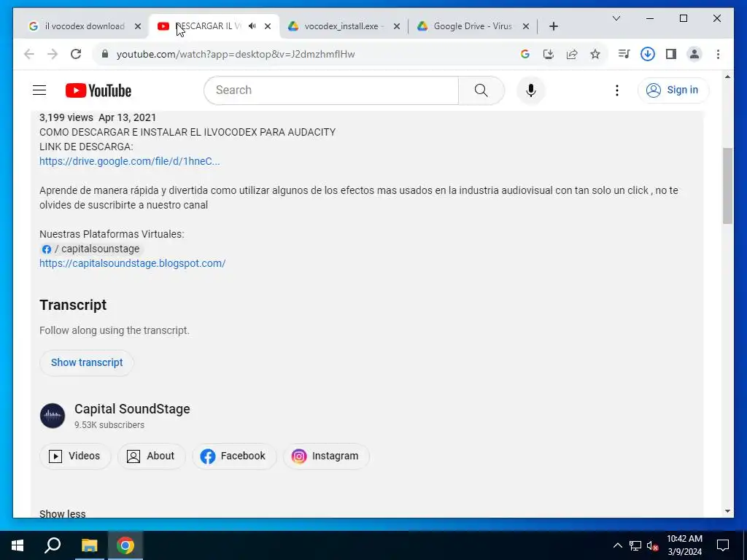This screenshot has width=747, height=560.
Task: Open channel Videos button
Action: (x=75, y=456)
